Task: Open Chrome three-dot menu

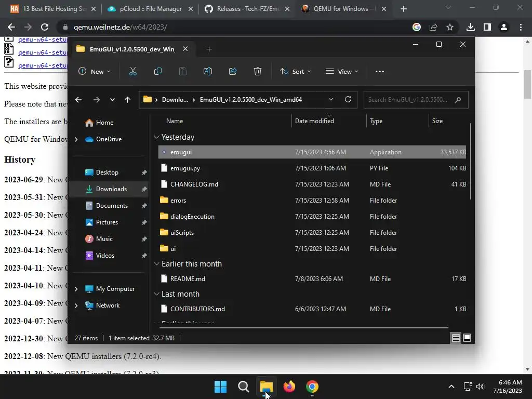Action: click(521, 27)
